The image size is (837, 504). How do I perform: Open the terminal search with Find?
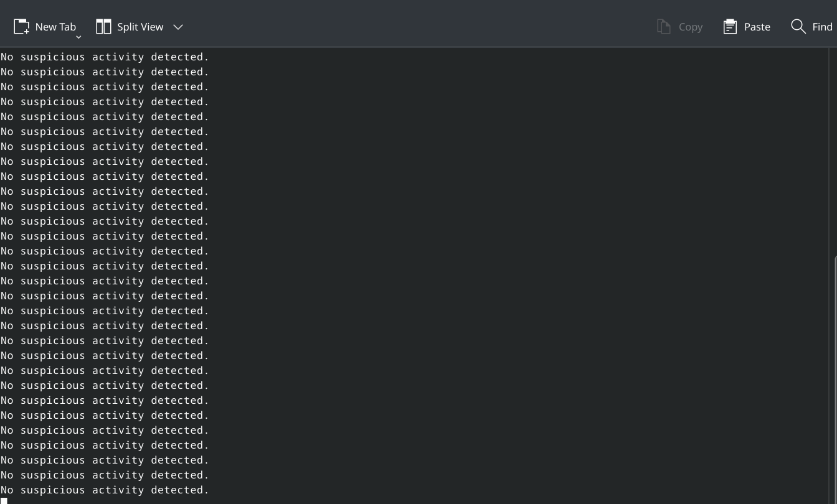811,26
